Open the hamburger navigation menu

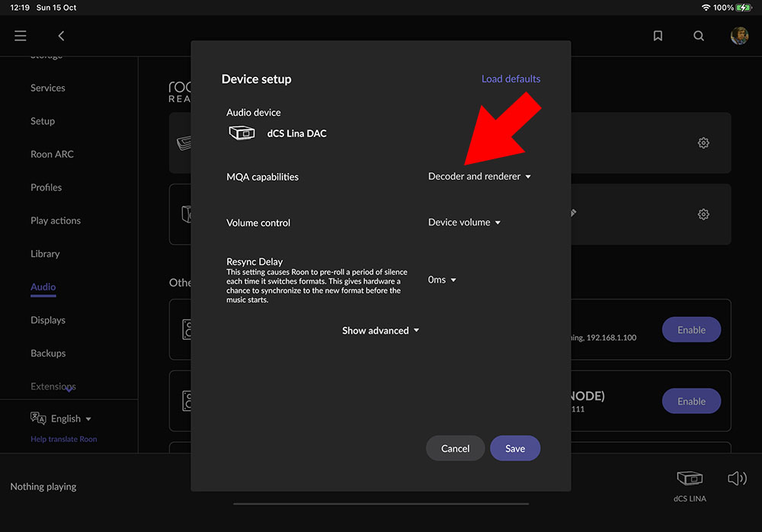(x=21, y=36)
